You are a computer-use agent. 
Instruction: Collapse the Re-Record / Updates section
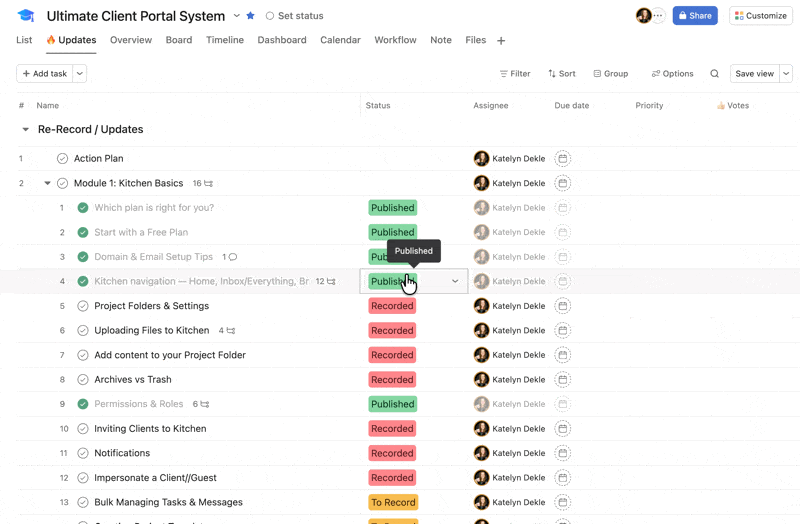tap(26, 130)
